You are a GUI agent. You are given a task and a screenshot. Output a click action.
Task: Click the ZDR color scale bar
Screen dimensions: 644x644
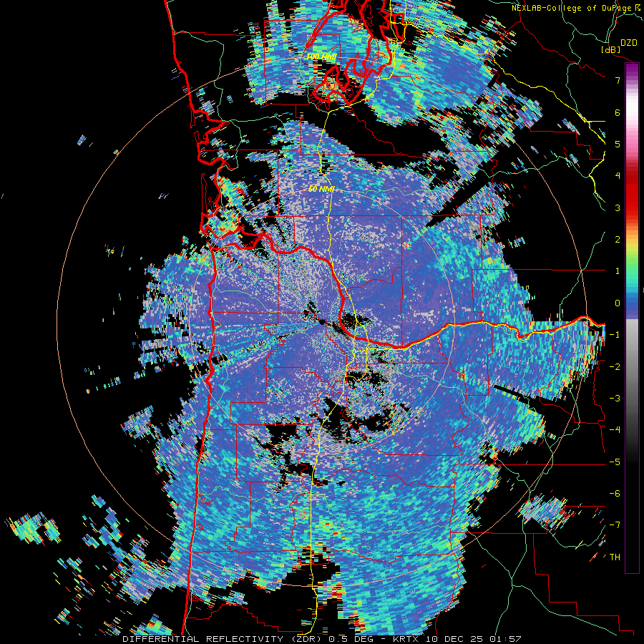(x=632, y=318)
